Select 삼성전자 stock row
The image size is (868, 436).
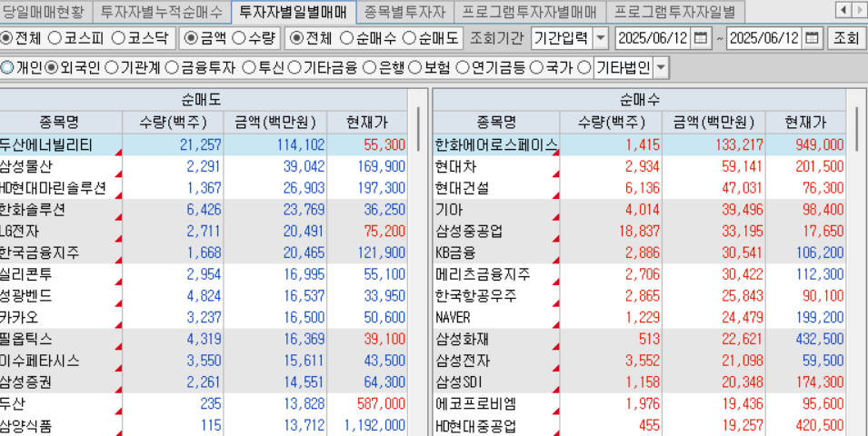[639, 361]
